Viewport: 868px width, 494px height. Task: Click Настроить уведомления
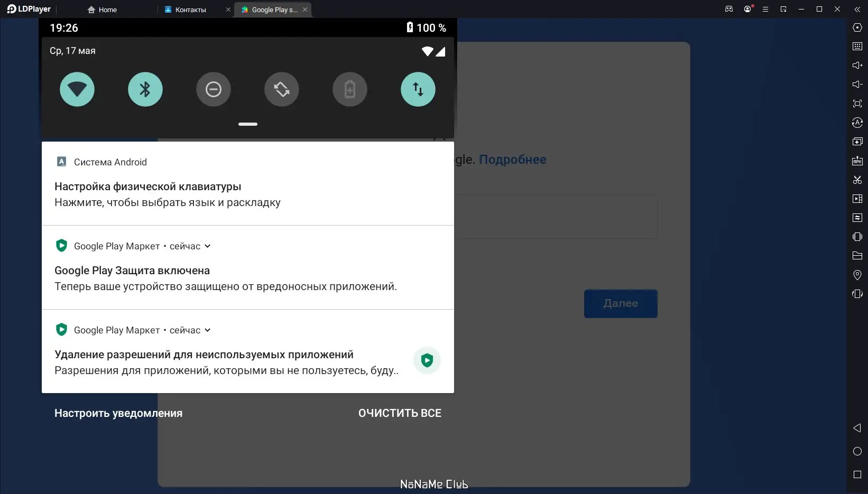118,413
